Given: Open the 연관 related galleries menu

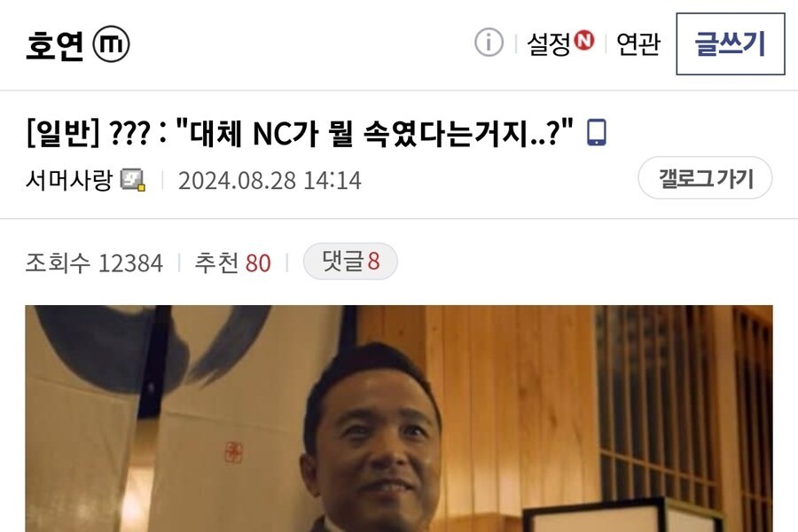Looking at the screenshot, I should coord(638,43).
